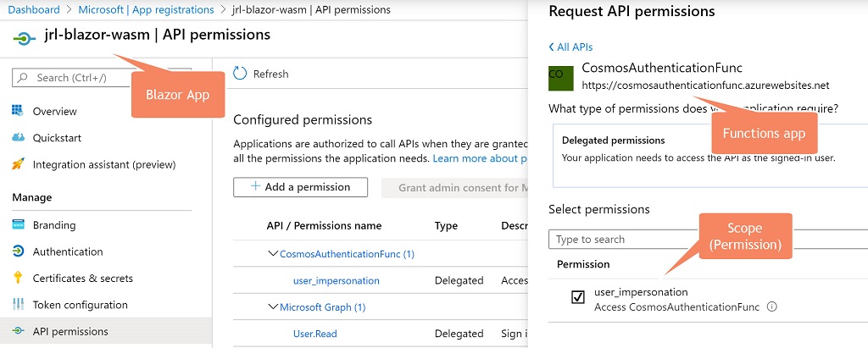Image resolution: width=868 pixels, height=348 pixels.
Task: Click the Refresh button label
Action: pyautogui.click(x=270, y=74)
